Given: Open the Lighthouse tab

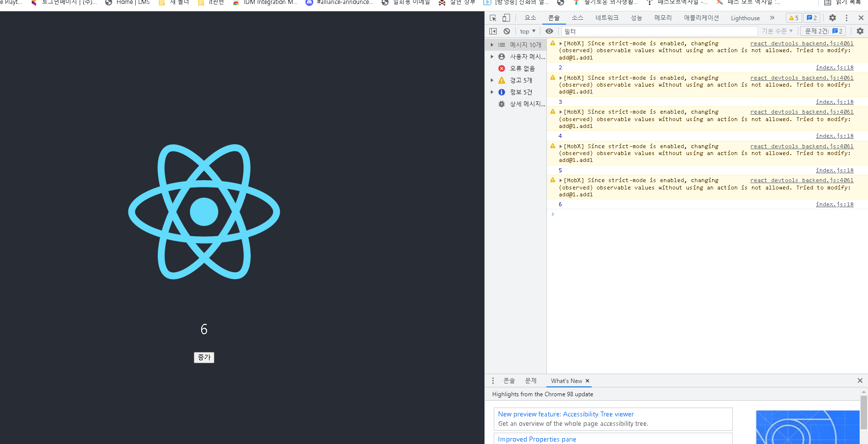Looking at the screenshot, I should [x=745, y=18].
